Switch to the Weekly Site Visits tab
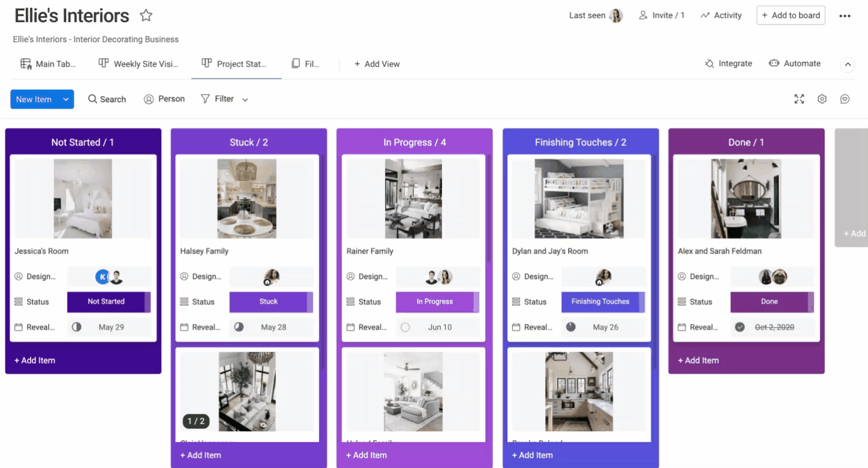868x468 pixels. (x=138, y=64)
